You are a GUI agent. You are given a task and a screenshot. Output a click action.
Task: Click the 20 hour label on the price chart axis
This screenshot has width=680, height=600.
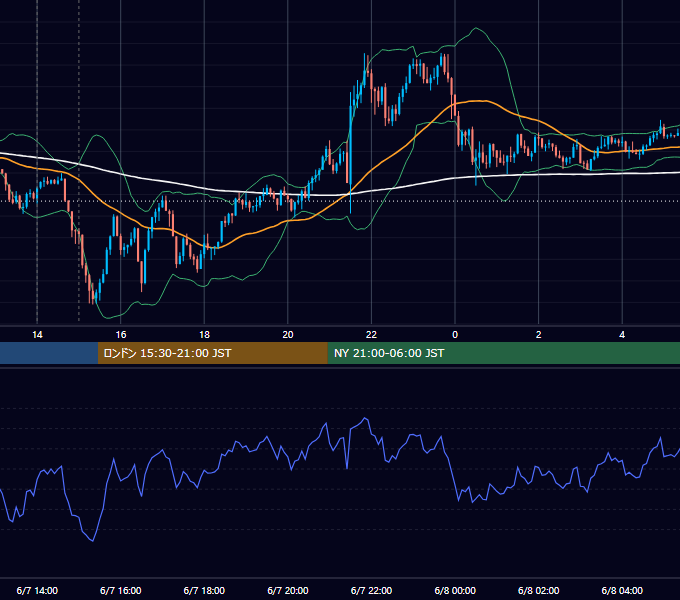(288, 335)
